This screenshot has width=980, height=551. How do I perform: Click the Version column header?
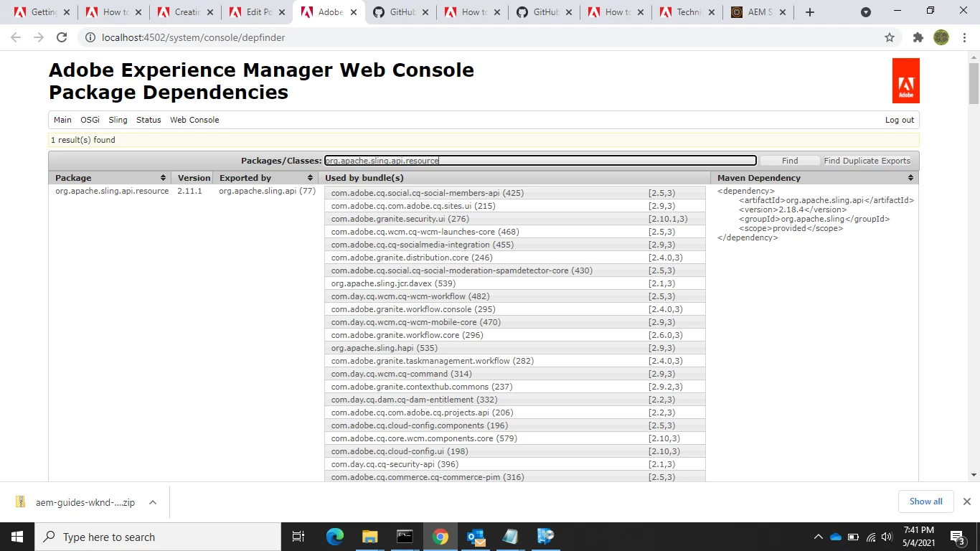(x=193, y=178)
